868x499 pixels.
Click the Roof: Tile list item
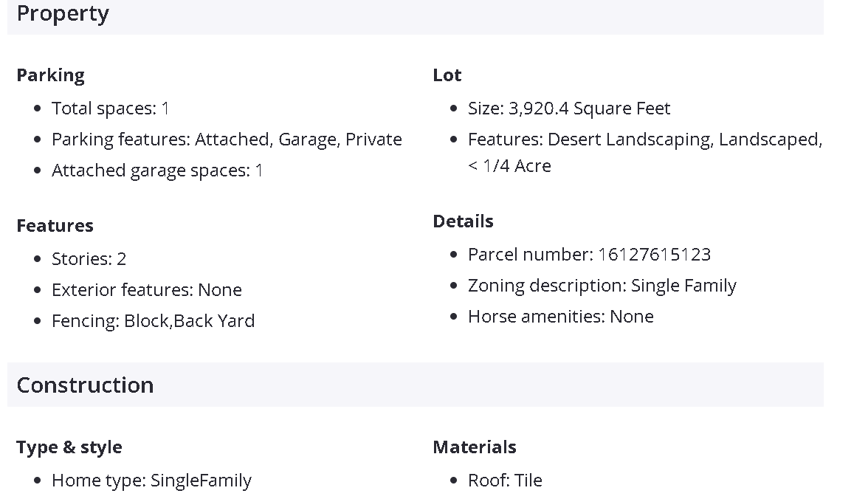[505, 481]
